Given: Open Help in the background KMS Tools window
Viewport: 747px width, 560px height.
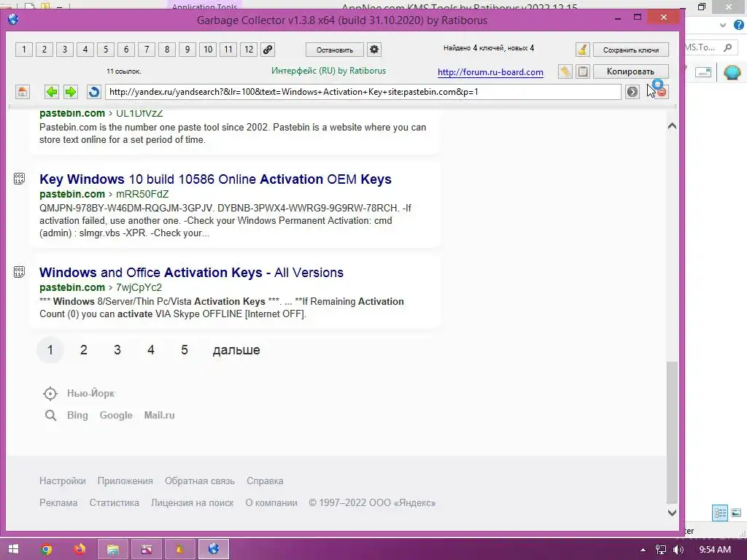Looking at the screenshot, I should tap(738, 25).
